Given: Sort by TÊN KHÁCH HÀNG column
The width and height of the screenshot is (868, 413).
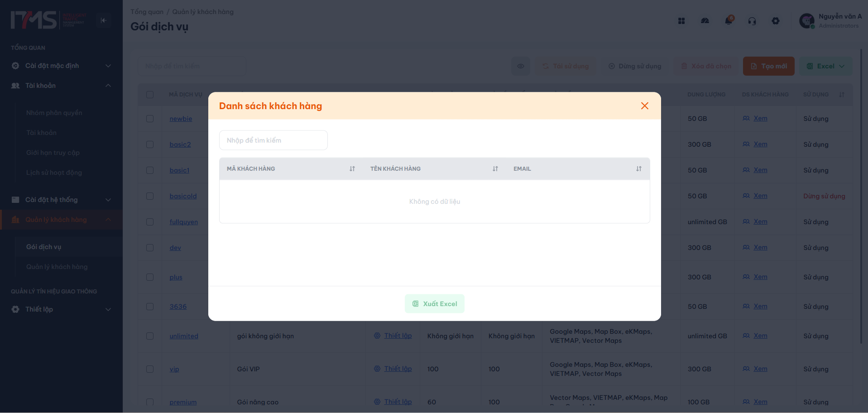Looking at the screenshot, I should [495, 169].
